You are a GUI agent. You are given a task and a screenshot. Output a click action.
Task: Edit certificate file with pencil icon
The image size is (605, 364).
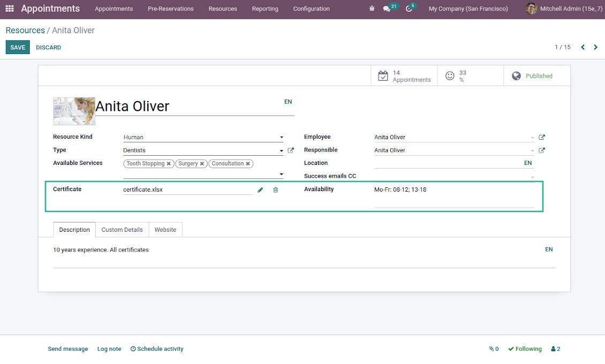(x=260, y=190)
